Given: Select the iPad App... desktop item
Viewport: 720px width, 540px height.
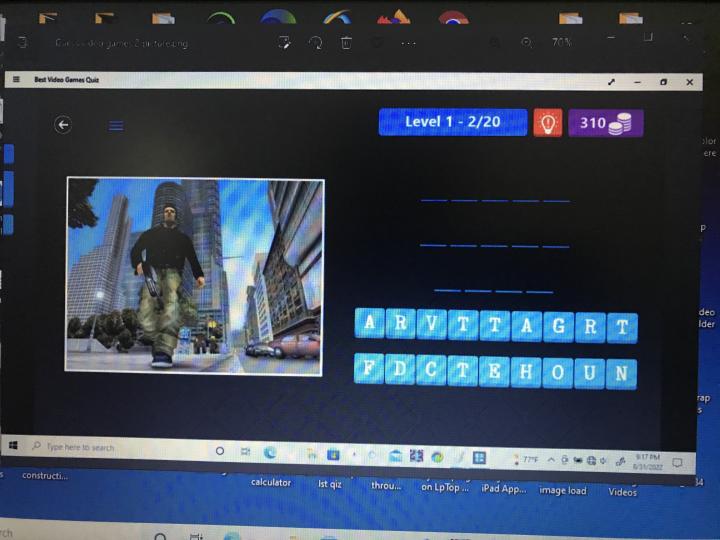Looking at the screenshot, I should point(504,489).
